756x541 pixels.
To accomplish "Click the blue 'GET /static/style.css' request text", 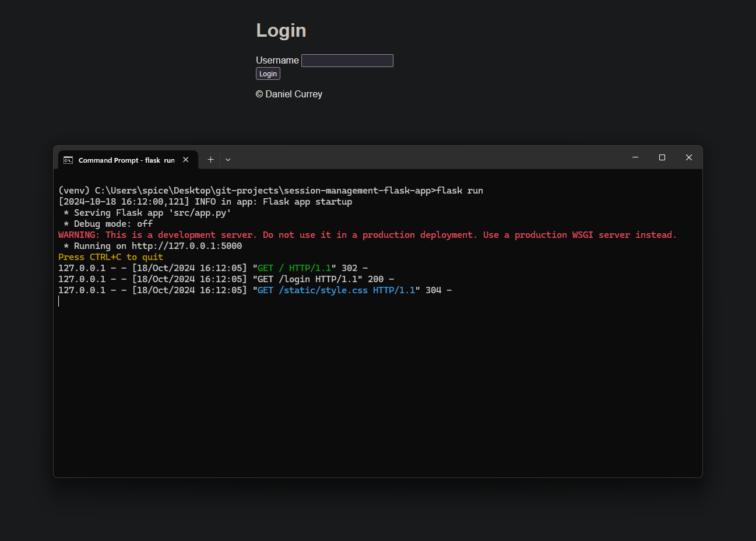I will coord(336,290).
